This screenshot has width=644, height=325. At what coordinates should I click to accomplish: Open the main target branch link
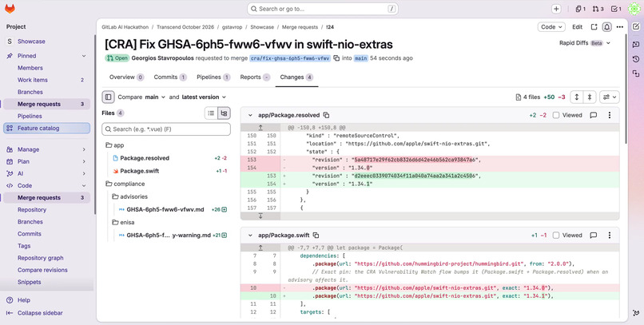tap(361, 58)
